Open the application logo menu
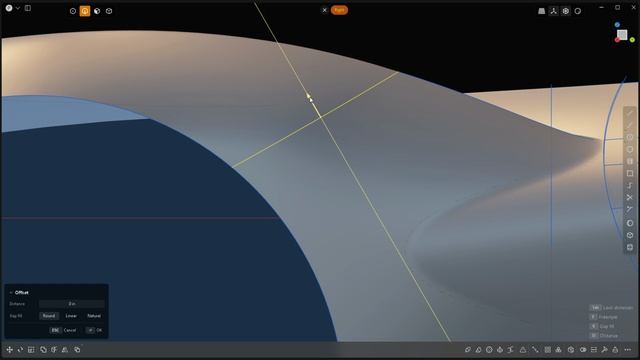 [x=9, y=8]
